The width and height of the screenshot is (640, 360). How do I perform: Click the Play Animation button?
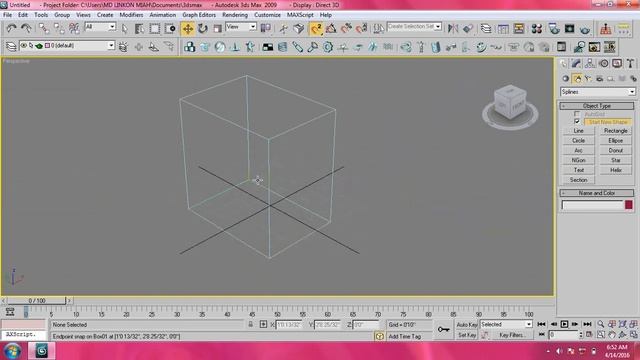pos(564,324)
